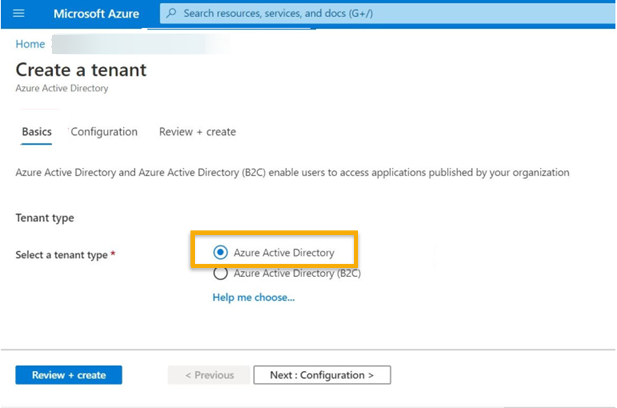
Task: Open the Configuration tab
Action: pyautogui.click(x=104, y=132)
